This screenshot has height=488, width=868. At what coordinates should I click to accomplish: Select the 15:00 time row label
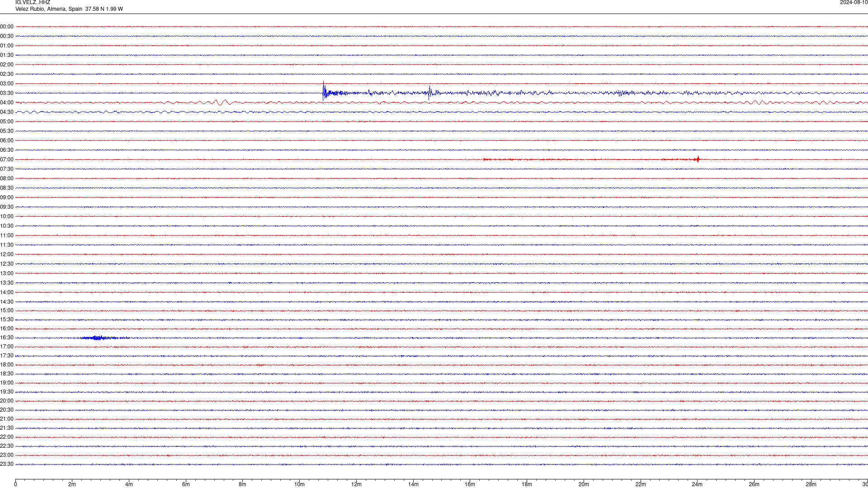[x=7, y=310]
